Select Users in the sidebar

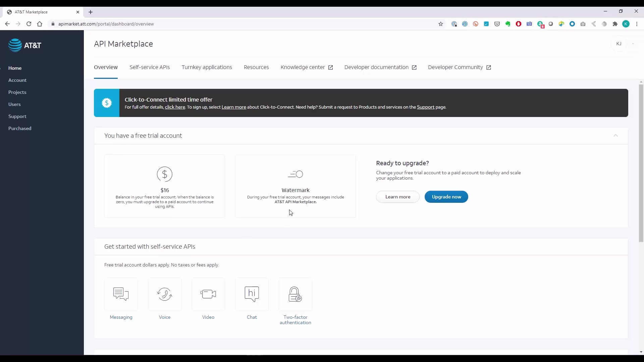[x=14, y=104]
